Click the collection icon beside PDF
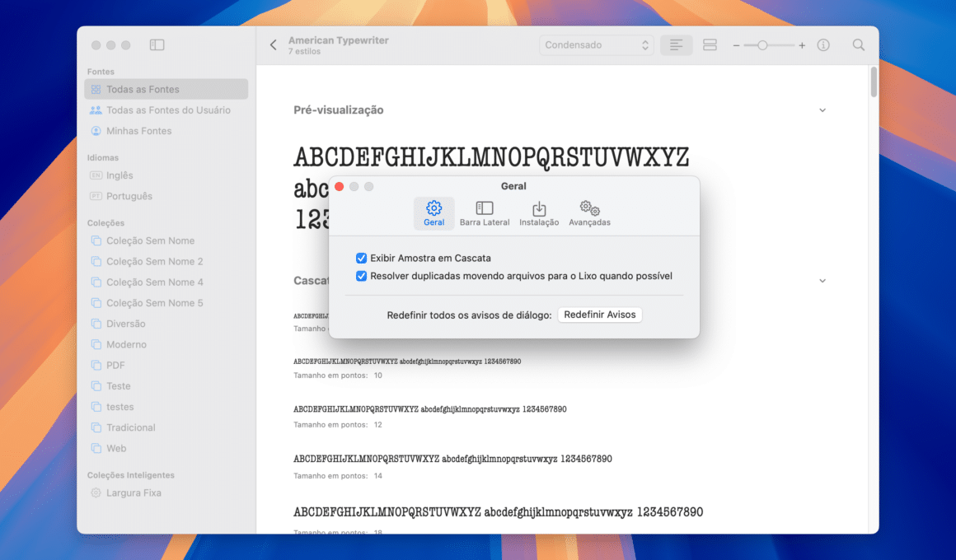This screenshot has height=560, width=956. point(96,364)
